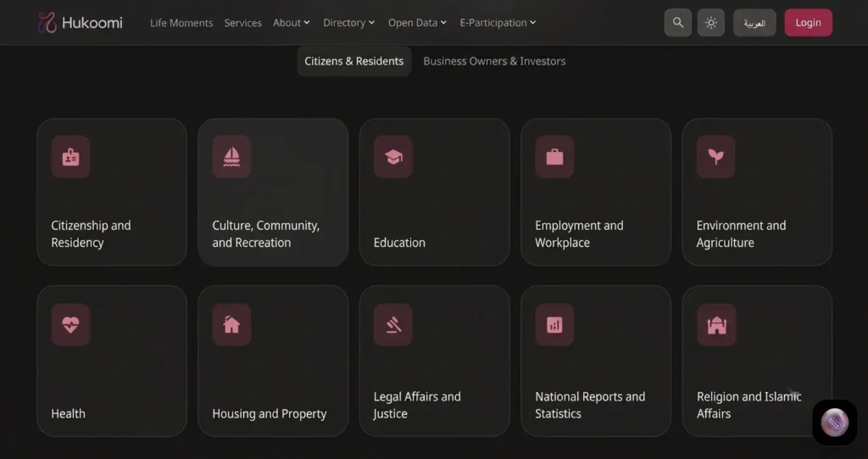Click the National Reports chart icon
Viewport: 868px width, 459px height.
(554, 325)
